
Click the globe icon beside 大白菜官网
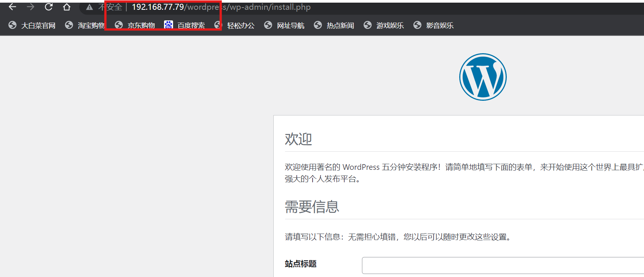tap(12, 25)
